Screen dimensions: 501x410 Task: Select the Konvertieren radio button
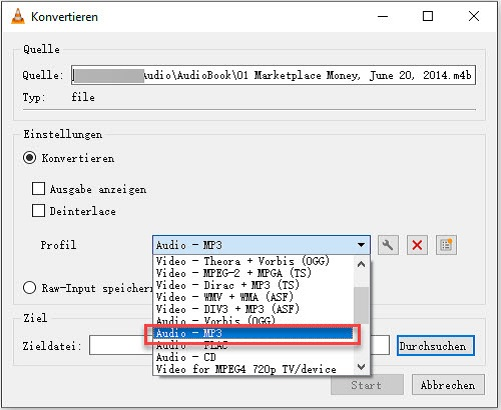click(x=30, y=158)
